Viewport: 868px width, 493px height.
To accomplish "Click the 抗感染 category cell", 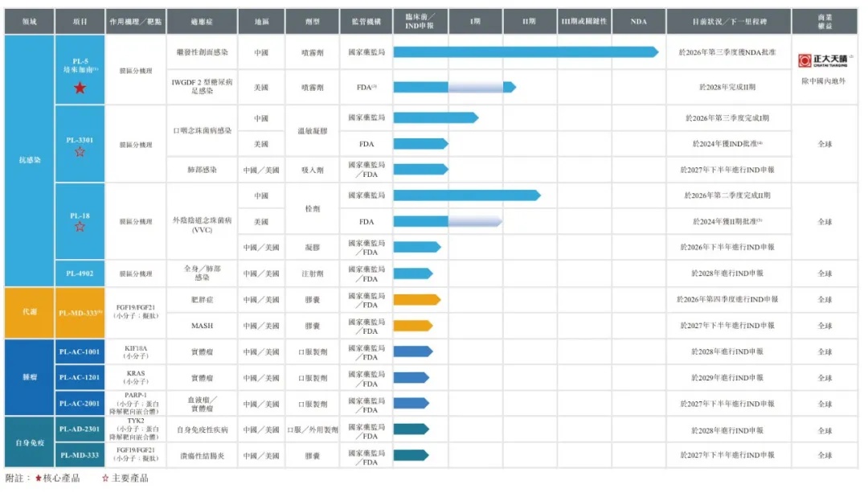I will [x=30, y=161].
